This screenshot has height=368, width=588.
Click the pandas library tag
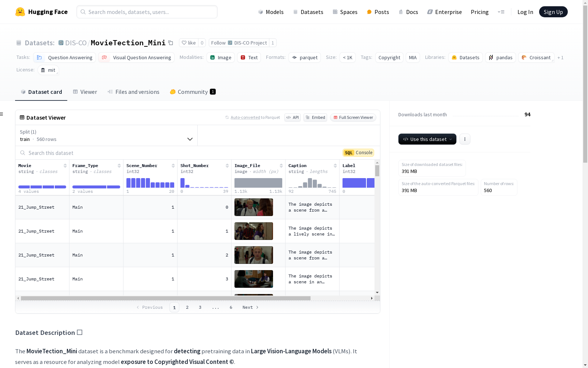(501, 57)
